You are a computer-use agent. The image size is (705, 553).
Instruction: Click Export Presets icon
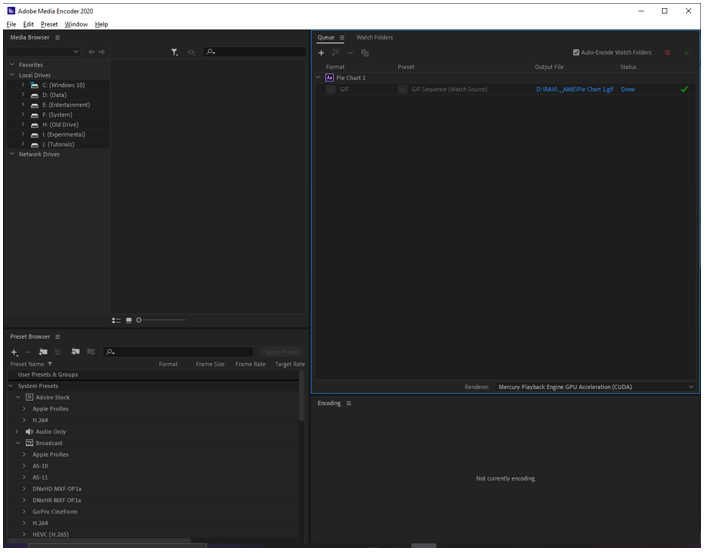tap(91, 352)
